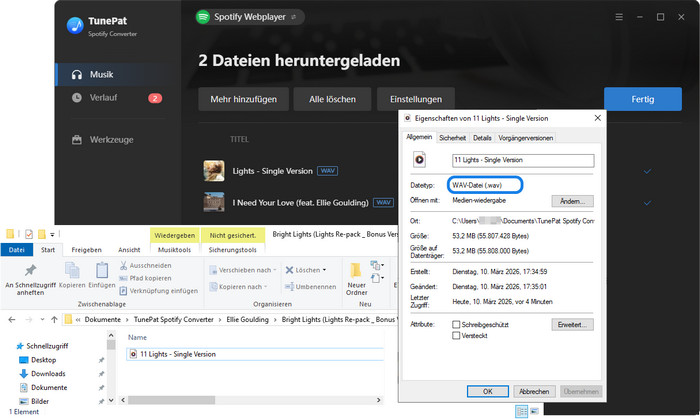Click album thumbnail for Lights - Single Version
This screenshot has height=419, width=700.
(214, 171)
